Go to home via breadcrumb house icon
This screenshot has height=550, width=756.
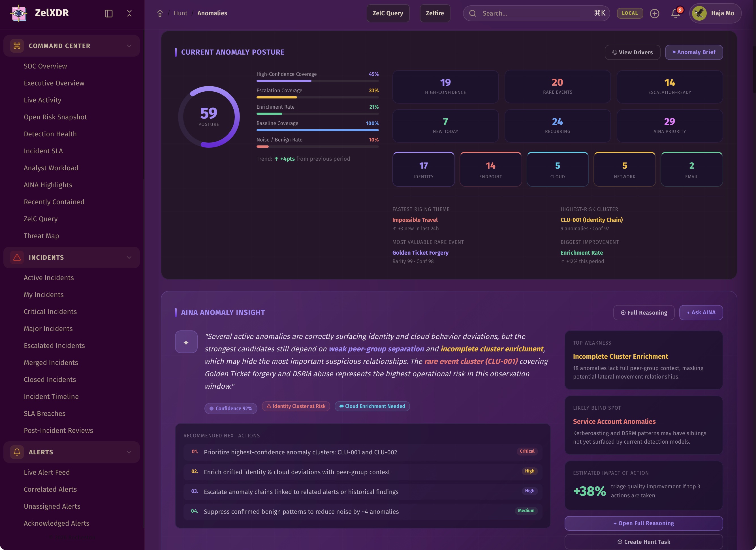[160, 13]
